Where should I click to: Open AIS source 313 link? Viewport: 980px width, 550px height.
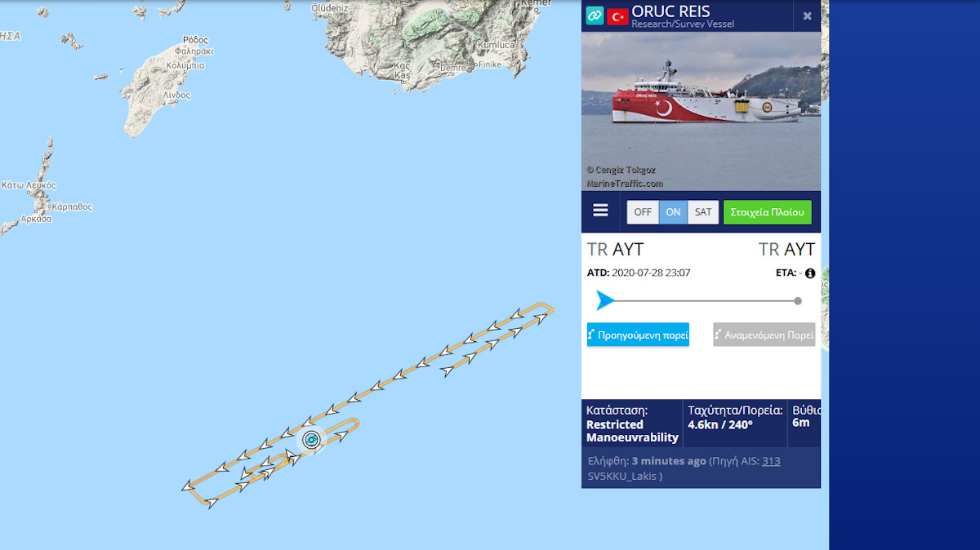[x=771, y=461]
